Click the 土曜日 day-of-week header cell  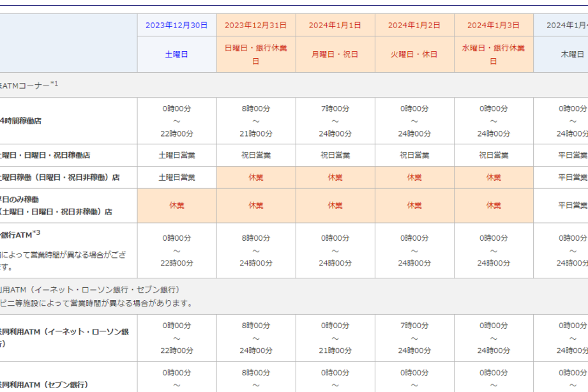tap(177, 55)
